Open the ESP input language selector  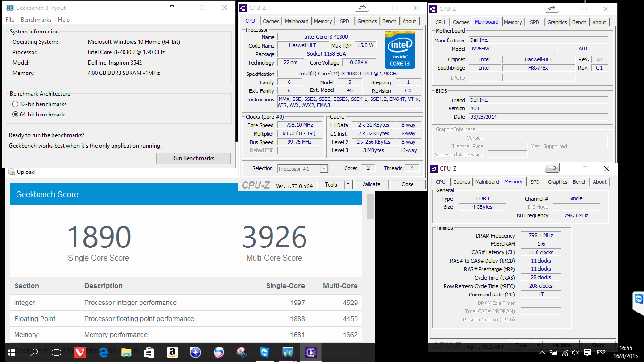pos(602,353)
